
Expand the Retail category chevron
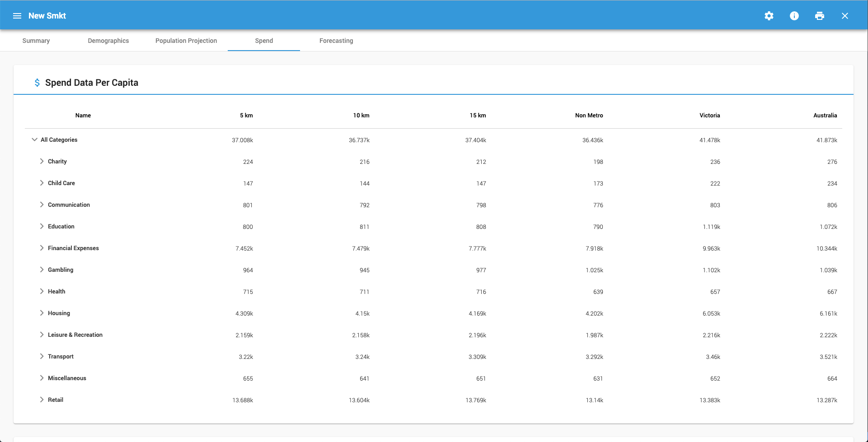click(42, 400)
